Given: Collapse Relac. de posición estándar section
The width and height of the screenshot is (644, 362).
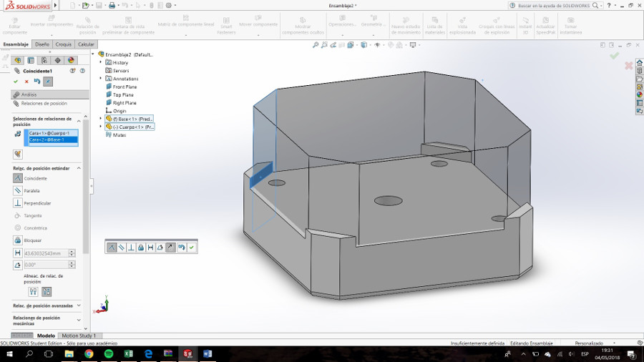Looking at the screenshot, I should (79, 168).
